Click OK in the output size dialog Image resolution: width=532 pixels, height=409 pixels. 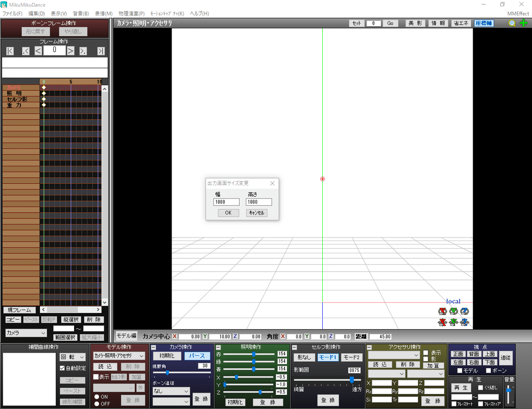point(228,213)
